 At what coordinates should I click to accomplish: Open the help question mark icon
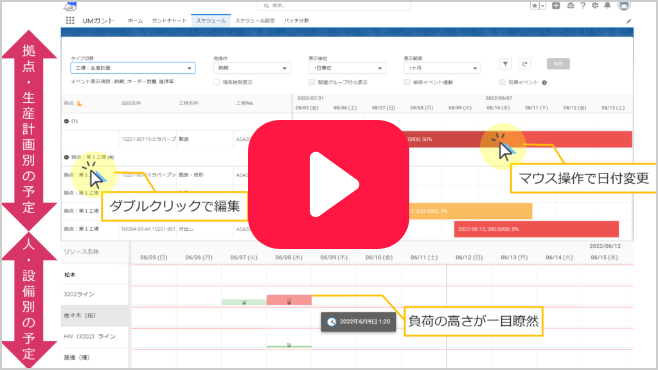pyautogui.click(x=583, y=5)
